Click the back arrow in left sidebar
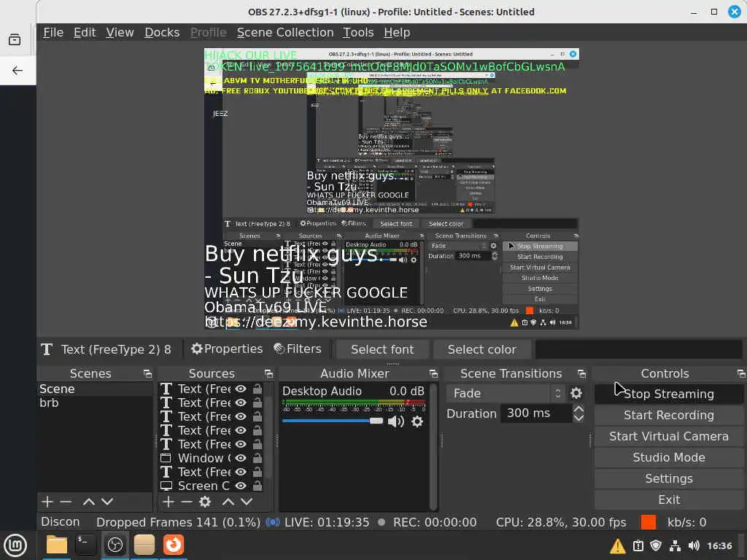This screenshot has height=560, width=747. coord(18,71)
